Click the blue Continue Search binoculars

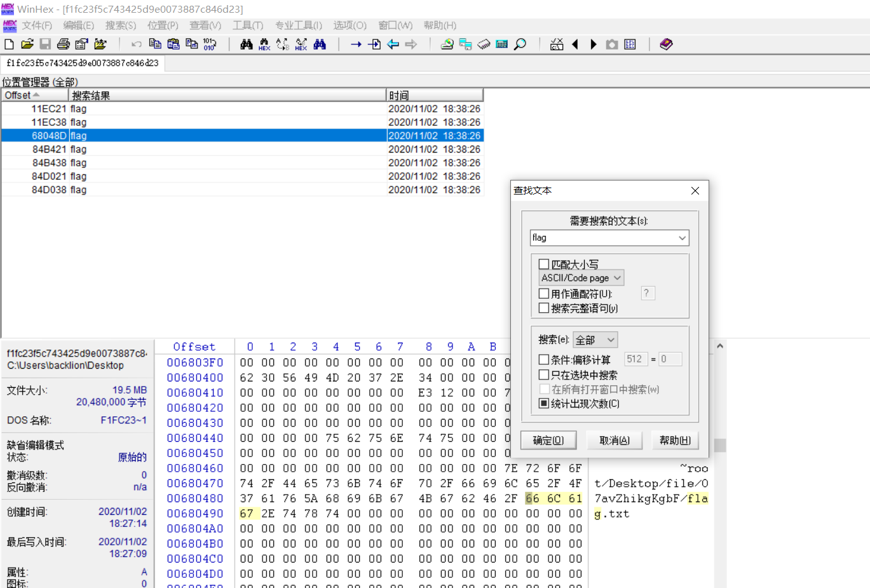coord(320,44)
